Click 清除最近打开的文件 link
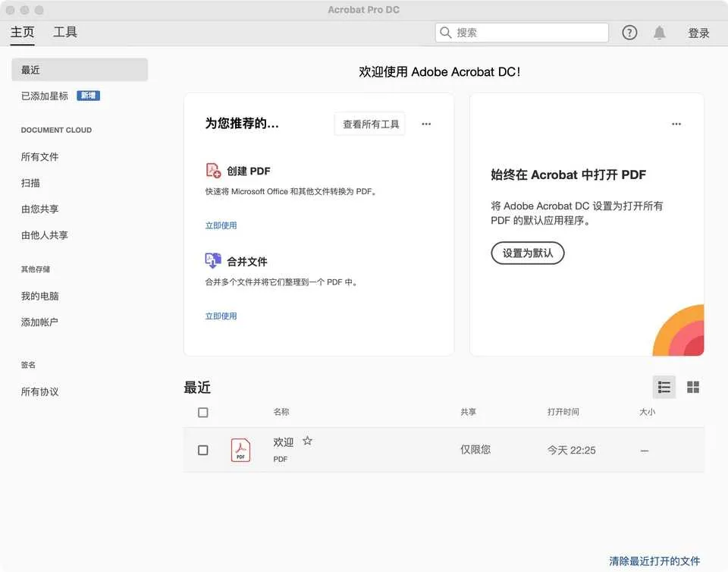Viewport: 728px width, 572px height. pyautogui.click(x=654, y=561)
